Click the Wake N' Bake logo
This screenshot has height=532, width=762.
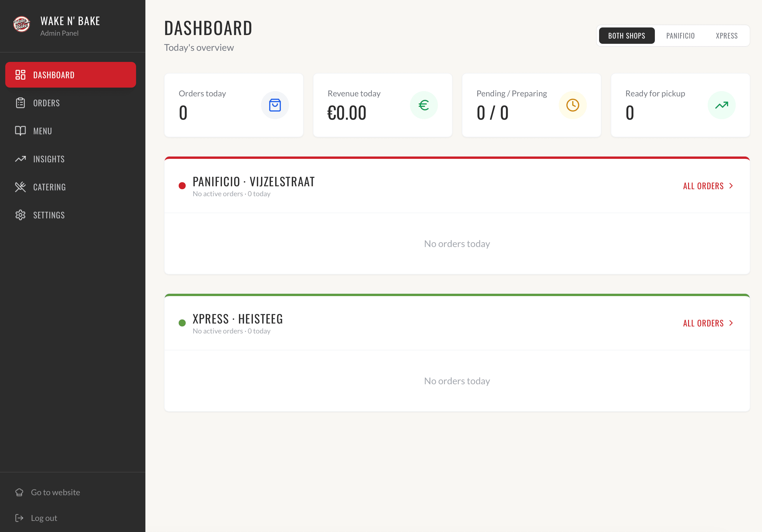22,24
